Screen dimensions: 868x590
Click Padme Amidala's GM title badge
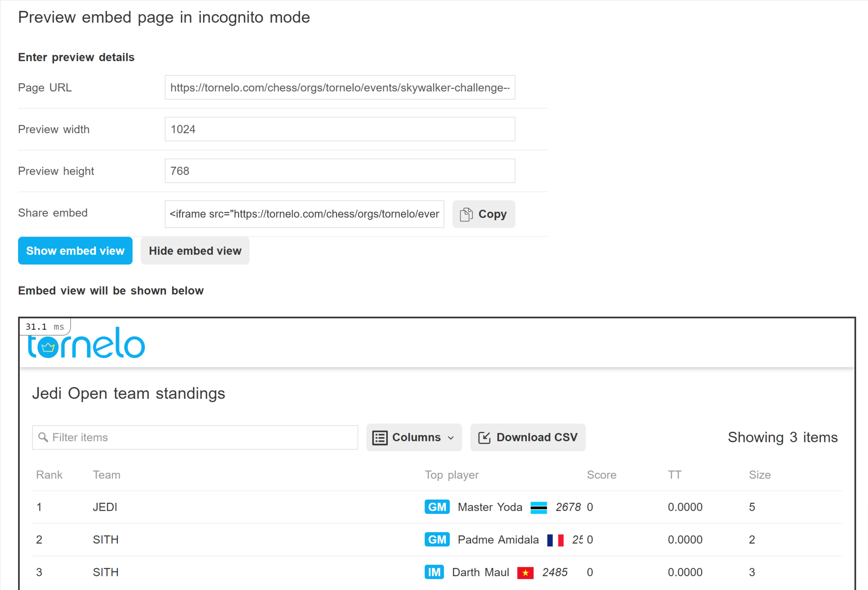[x=437, y=539]
